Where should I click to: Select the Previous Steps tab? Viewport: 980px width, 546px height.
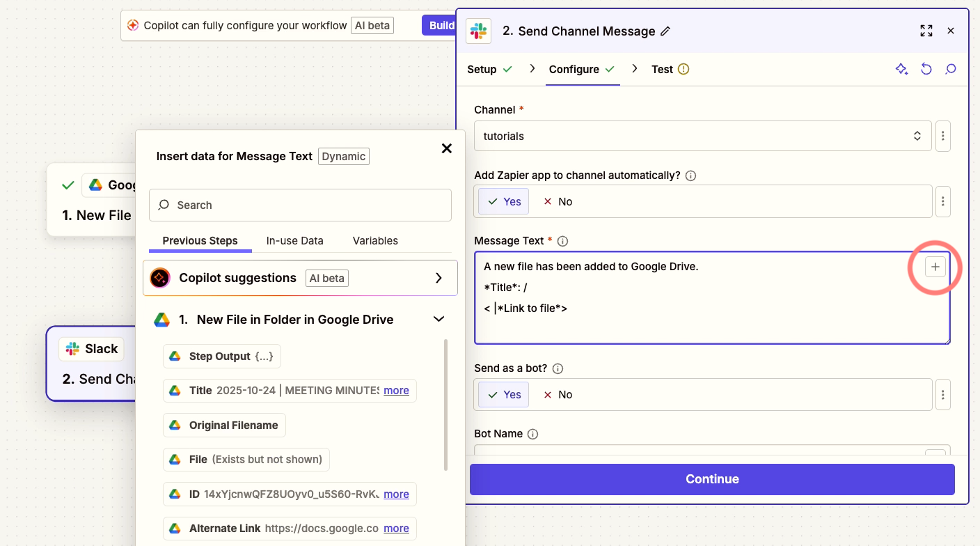tap(200, 241)
